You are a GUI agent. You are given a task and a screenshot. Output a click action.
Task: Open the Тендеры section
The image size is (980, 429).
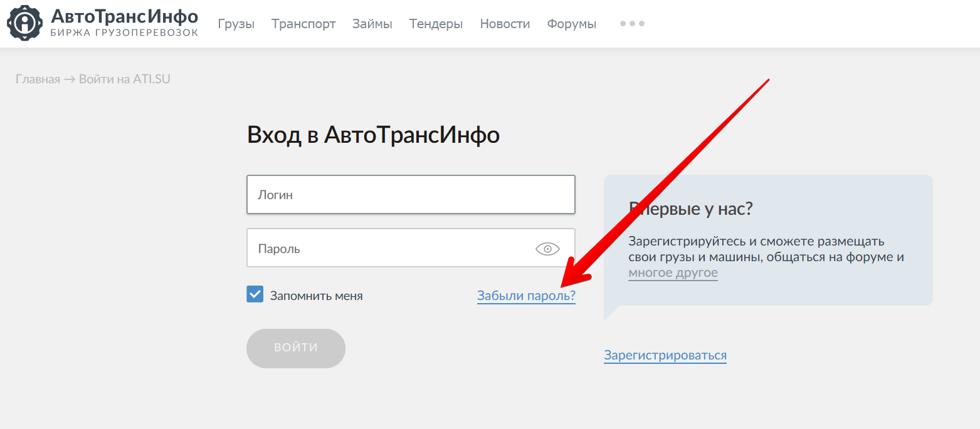436,24
